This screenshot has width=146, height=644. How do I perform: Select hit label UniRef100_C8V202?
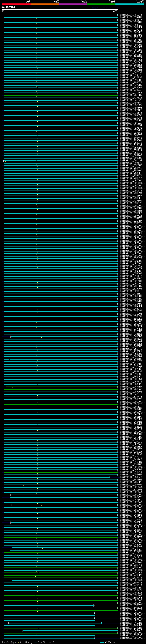[131, 392]
